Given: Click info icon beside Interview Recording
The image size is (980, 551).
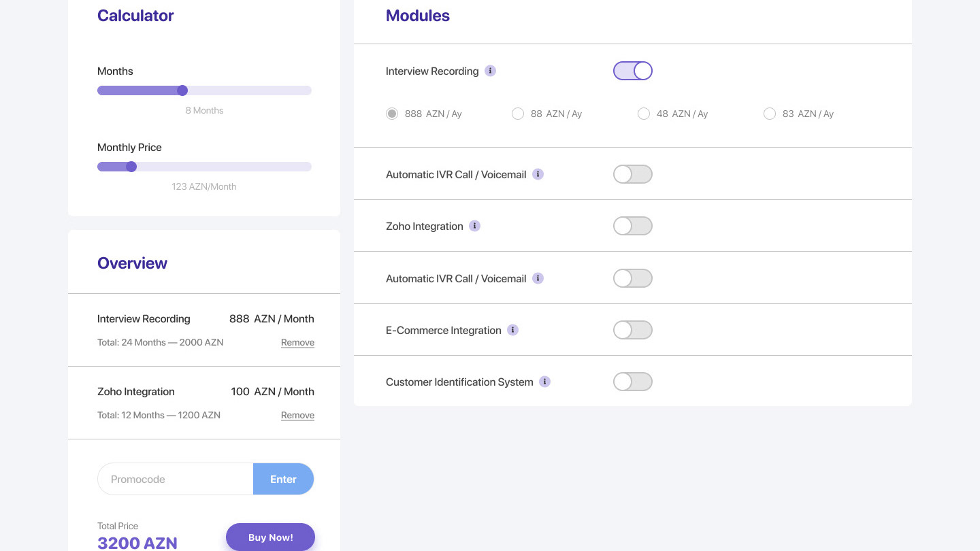Looking at the screenshot, I should [490, 71].
